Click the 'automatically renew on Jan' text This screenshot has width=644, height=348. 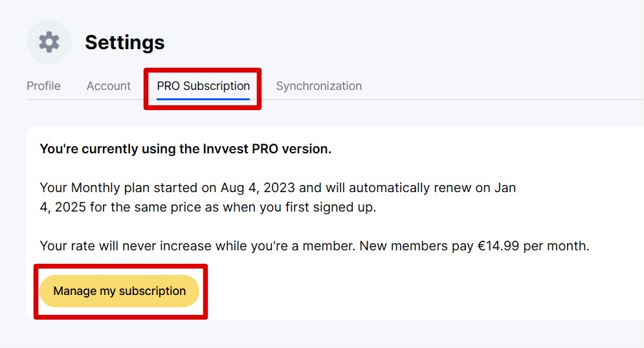point(432,188)
